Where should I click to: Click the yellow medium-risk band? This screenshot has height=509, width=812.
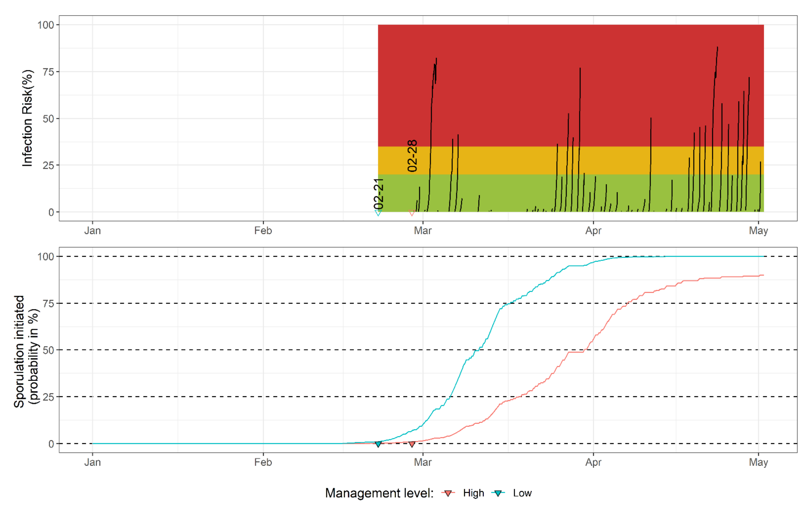click(x=505, y=161)
